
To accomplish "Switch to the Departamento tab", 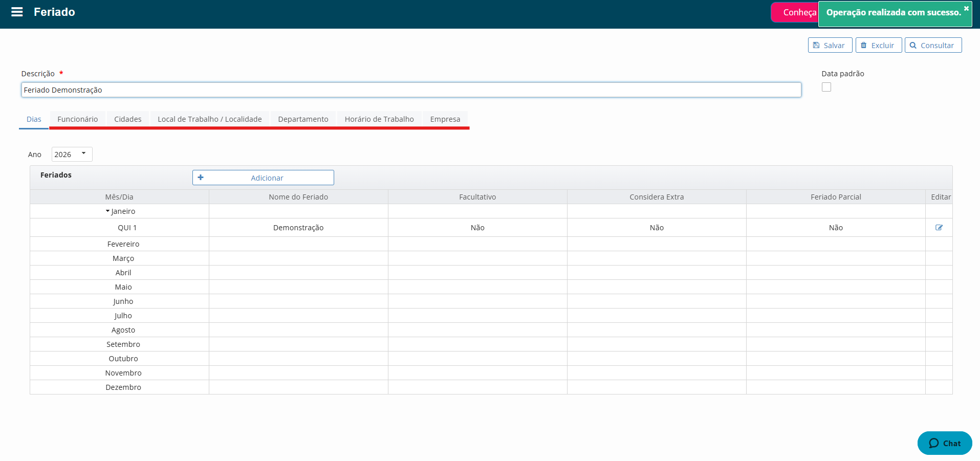I will tap(303, 119).
